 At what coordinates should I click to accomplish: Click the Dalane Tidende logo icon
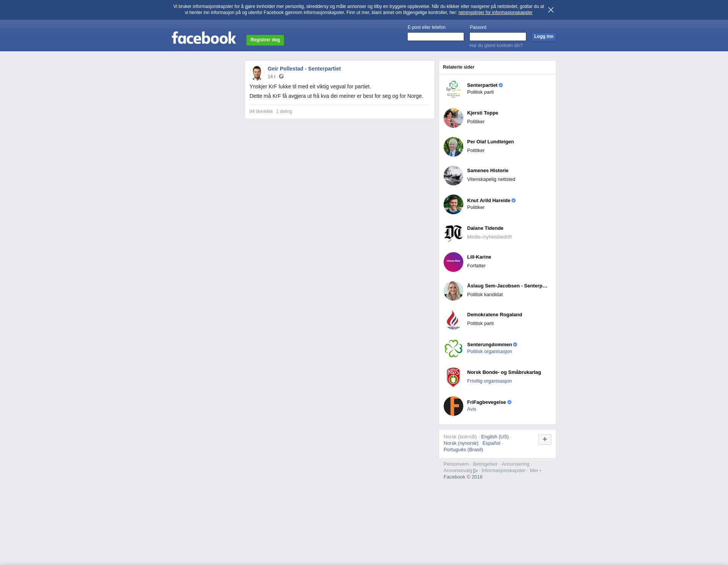point(453,233)
